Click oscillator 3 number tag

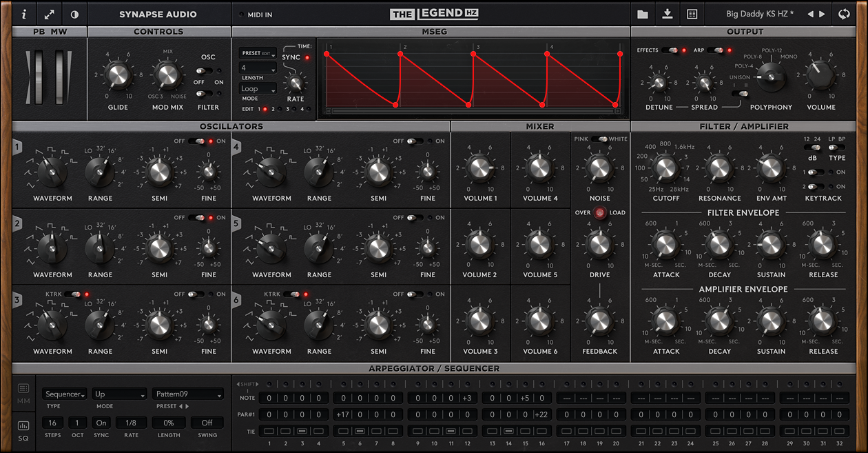(x=17, y=301)
